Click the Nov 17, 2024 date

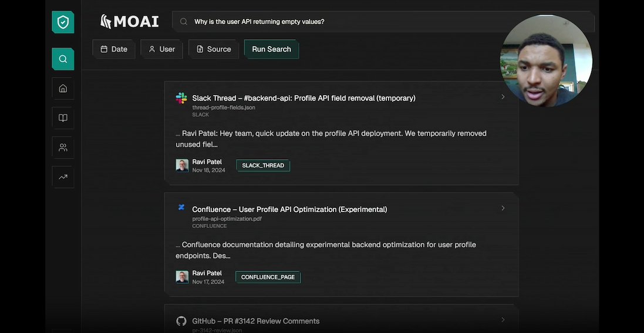tap(208, 282)
